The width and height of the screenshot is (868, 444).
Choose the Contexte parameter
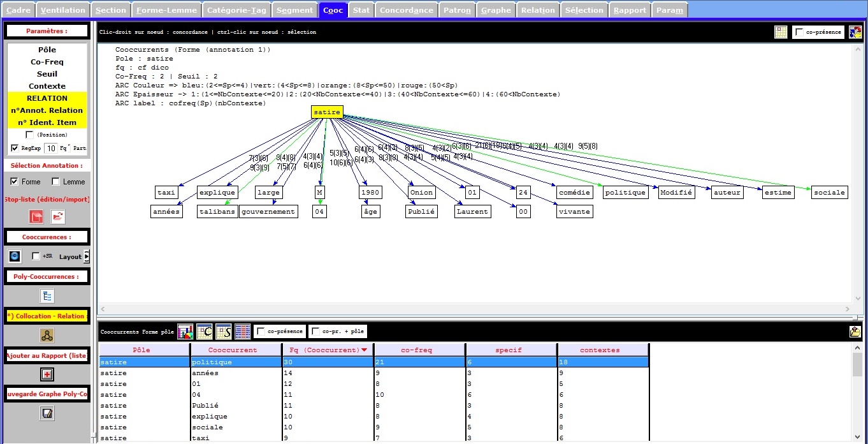[47, 85]
